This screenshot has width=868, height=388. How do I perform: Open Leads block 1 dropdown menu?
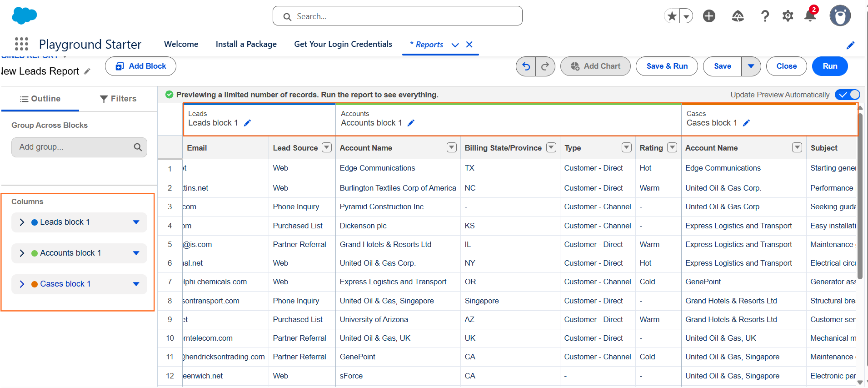point(136,222)
